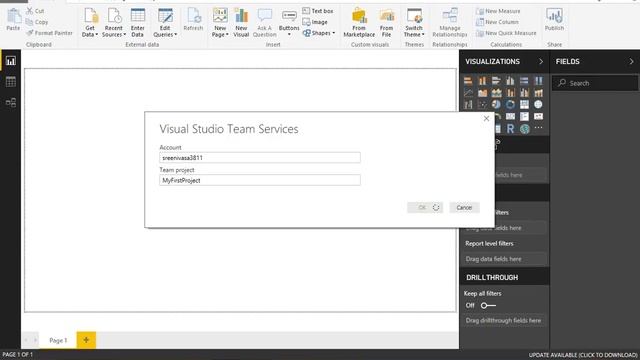
Task: Select the stacked column chart visual
Action: click(482, 81)
